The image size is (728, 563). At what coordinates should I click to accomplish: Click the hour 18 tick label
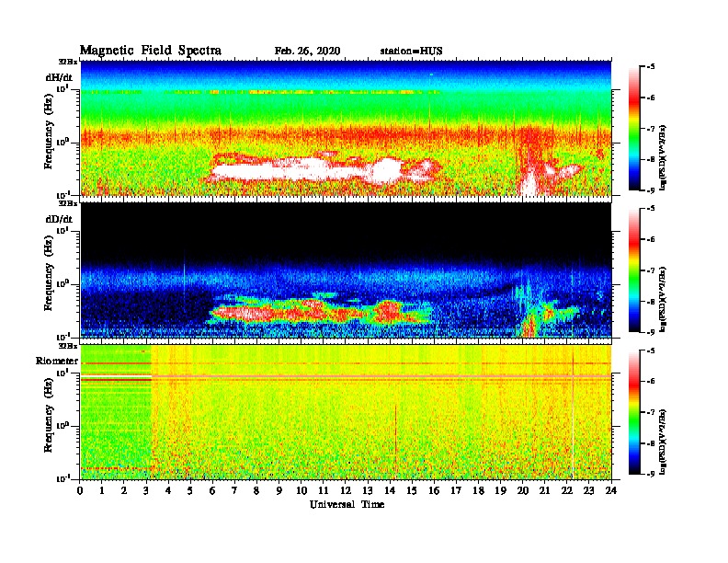click(478, 490)
